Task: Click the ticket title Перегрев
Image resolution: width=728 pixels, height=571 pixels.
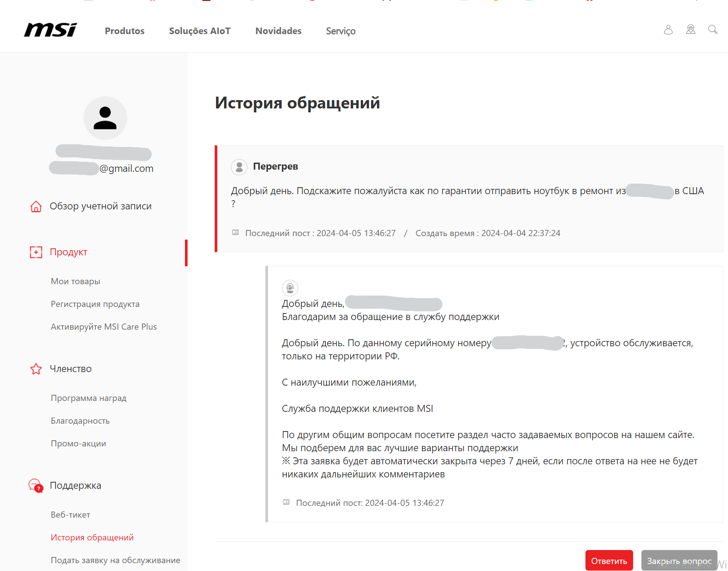Action: click(275, 167)
